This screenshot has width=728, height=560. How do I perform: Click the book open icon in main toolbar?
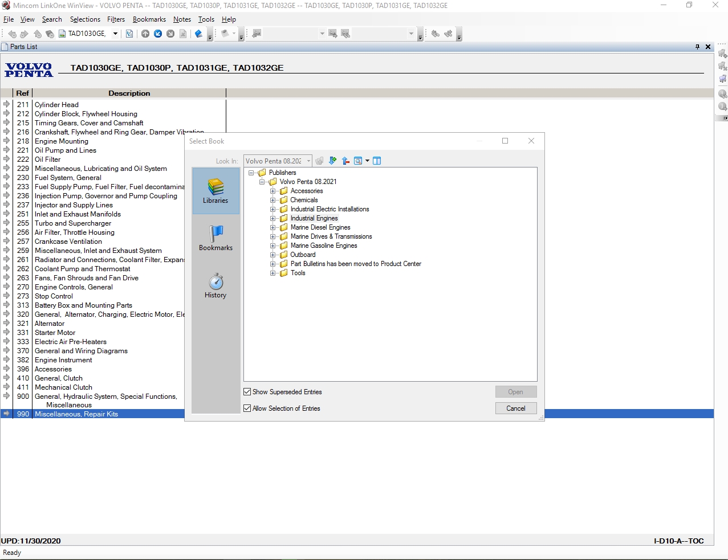pyautogui.click(x=198, y=34)
